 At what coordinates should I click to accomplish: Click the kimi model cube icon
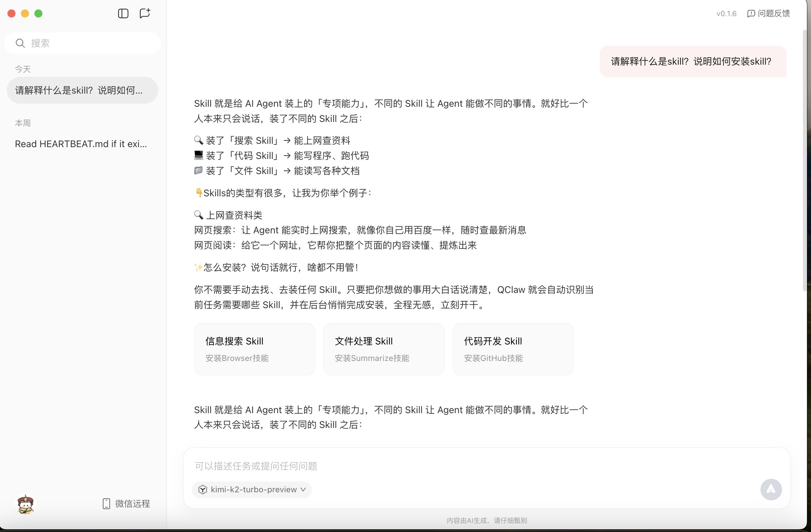coord(203,490)
